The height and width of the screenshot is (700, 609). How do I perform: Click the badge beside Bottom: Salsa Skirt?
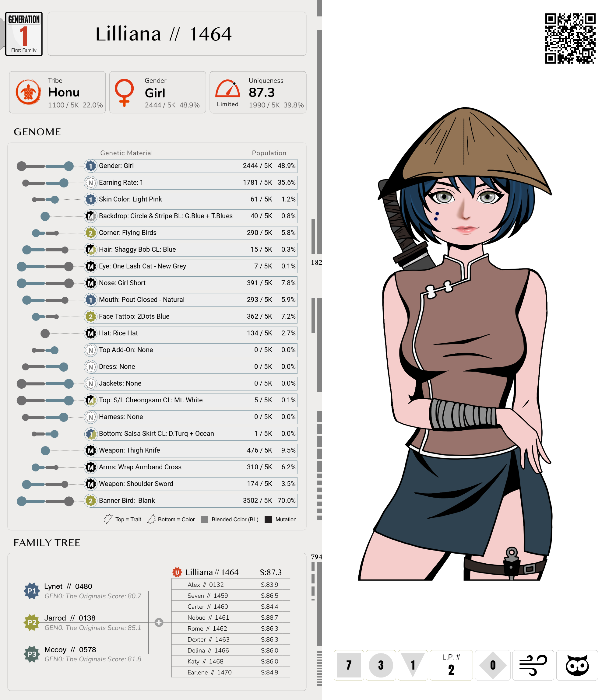tap(90, 434)
